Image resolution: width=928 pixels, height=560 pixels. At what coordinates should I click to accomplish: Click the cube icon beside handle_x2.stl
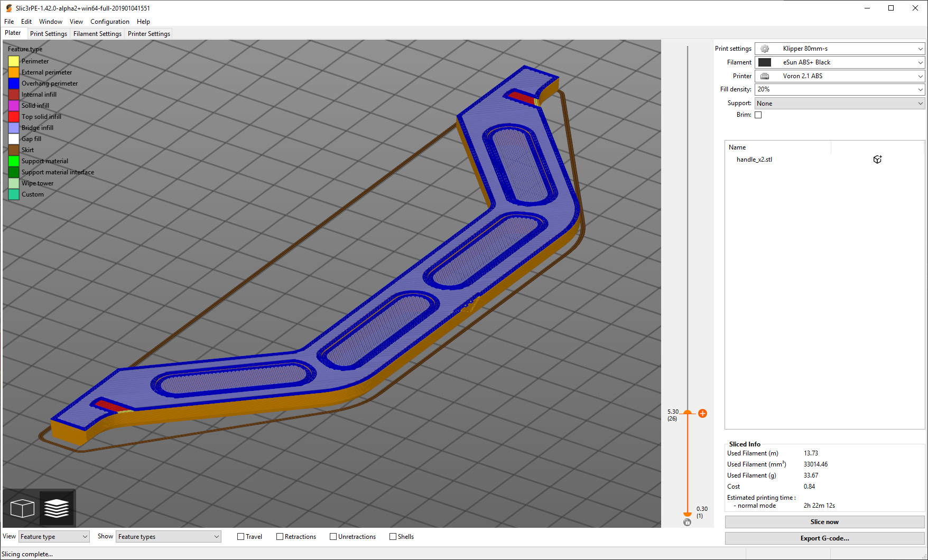pos(877,159)
